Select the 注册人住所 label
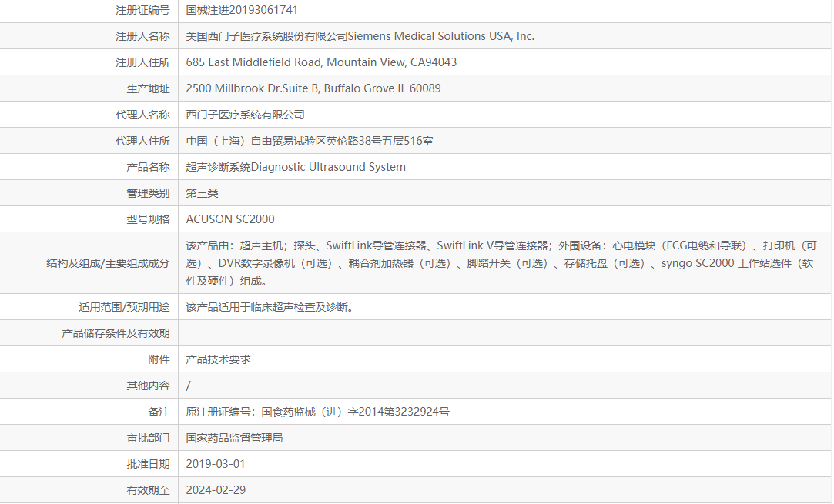The width and height of the screenshot is (834, 504). tap(142, 62)
